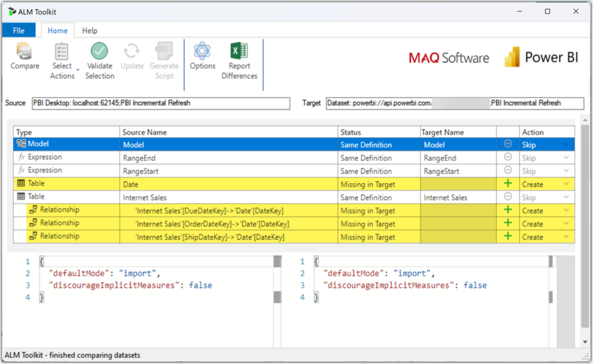Open Action dropdown for Model row
593x364 pixels.
pos(566,145)
